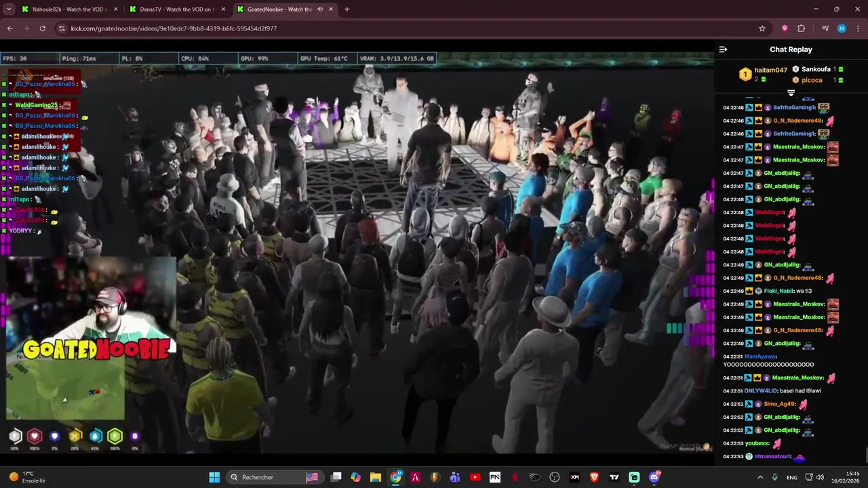Open the YouTube taskbar app

click(475, 477)
